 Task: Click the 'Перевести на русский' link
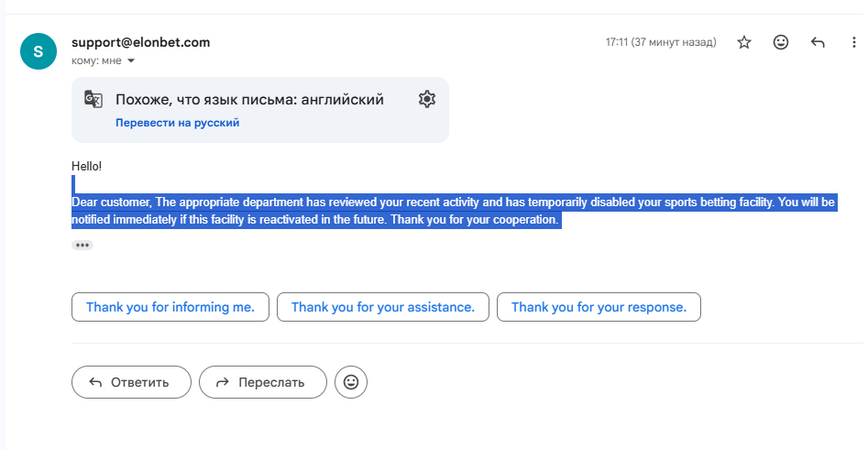(x=177, y=123)
